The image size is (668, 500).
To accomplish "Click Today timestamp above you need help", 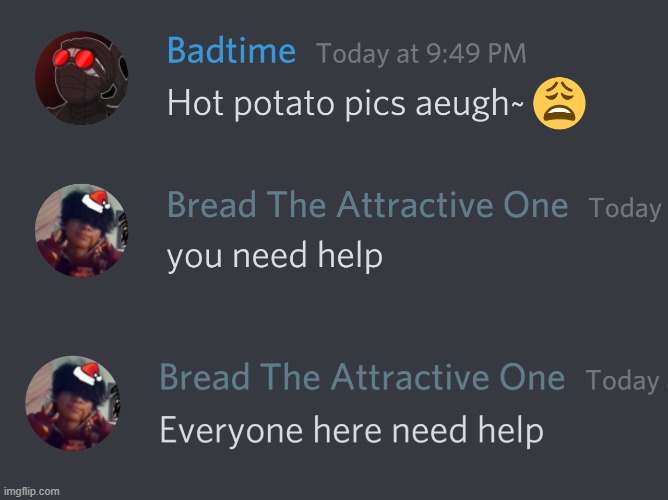I will 625,208.
